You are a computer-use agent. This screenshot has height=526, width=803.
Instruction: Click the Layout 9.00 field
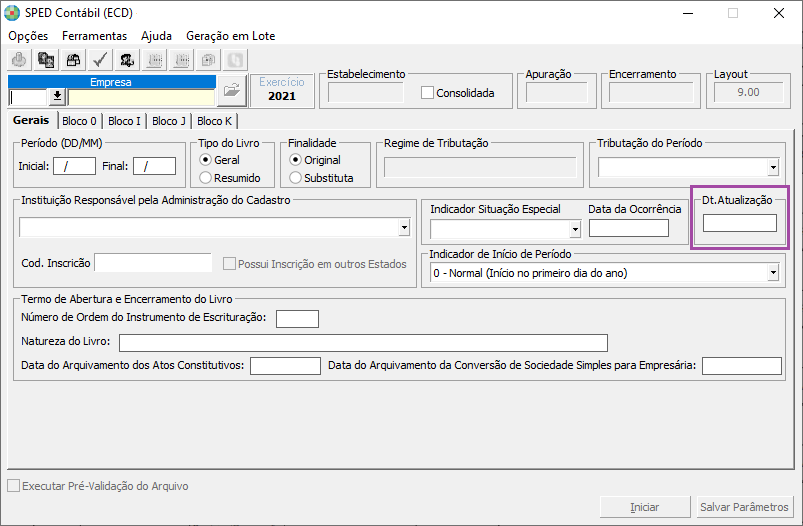point(748,93)
